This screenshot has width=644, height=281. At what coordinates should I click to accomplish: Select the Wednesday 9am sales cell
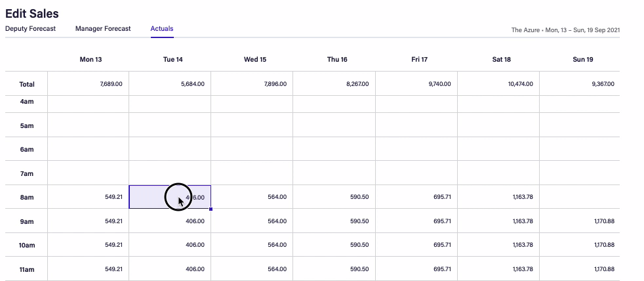coord(252,221)
